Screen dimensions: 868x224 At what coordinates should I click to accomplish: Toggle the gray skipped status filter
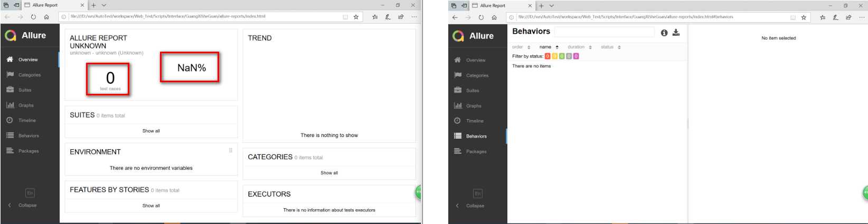click(569, 56)
